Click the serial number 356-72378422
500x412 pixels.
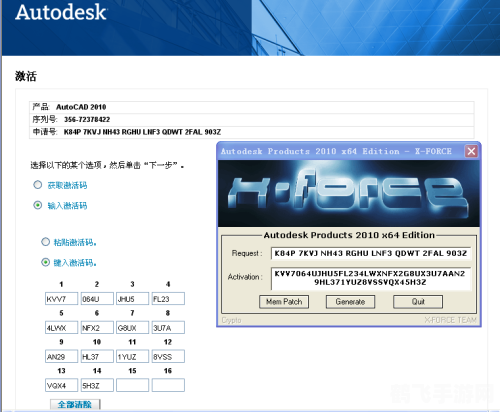point(87,119)
